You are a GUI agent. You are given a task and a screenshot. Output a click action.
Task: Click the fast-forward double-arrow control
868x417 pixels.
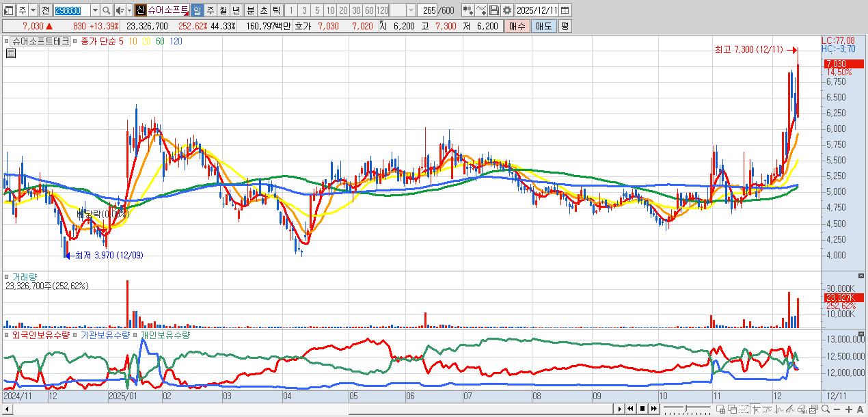click(654, 409)
